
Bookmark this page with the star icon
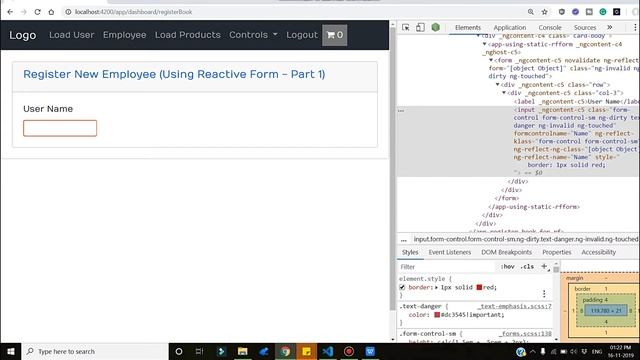tap(544, 12)
